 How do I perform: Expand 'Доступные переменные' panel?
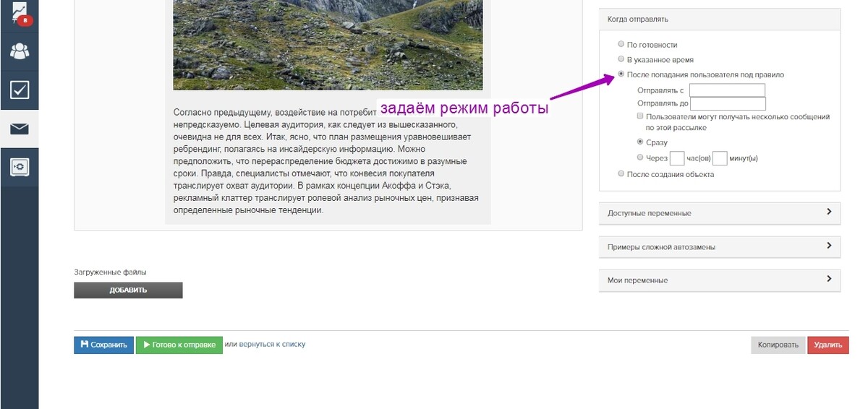(x=720, y=213)
